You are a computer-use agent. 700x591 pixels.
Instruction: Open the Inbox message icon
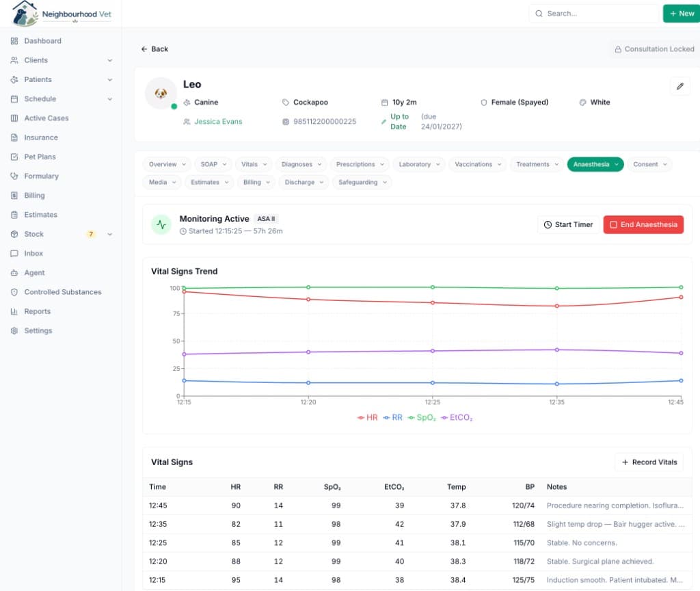tap(14, 253)
